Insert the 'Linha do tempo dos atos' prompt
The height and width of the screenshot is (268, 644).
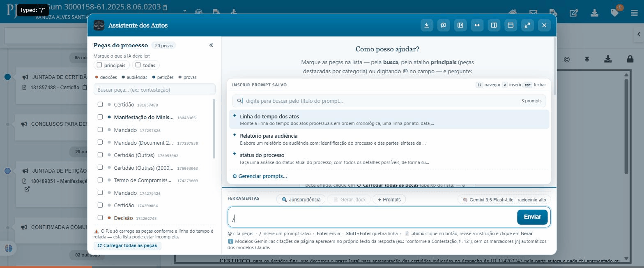click(x=389, y=120)
